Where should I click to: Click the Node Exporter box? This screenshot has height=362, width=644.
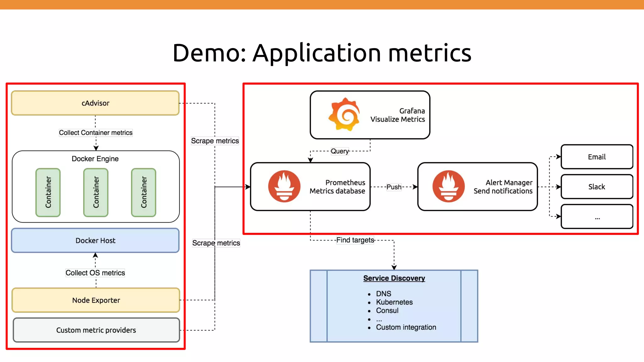96,300
